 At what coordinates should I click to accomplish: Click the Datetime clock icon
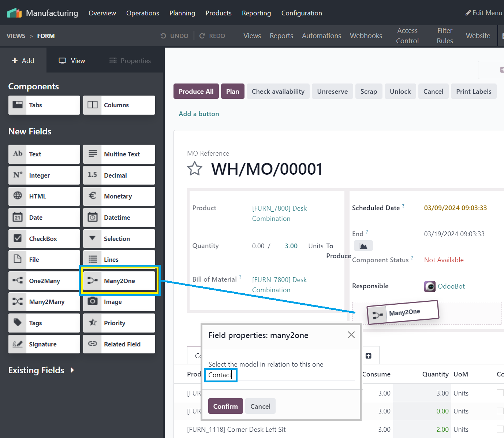(93, 217)
